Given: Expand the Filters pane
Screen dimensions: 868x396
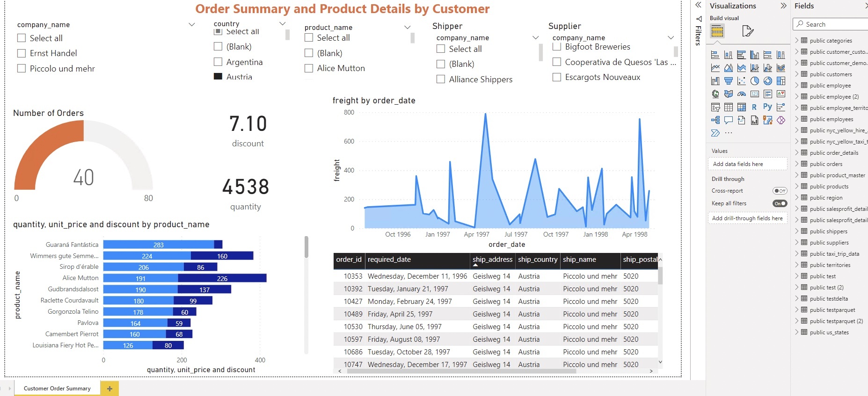Looking at the screenshot, I should point(698,5).
